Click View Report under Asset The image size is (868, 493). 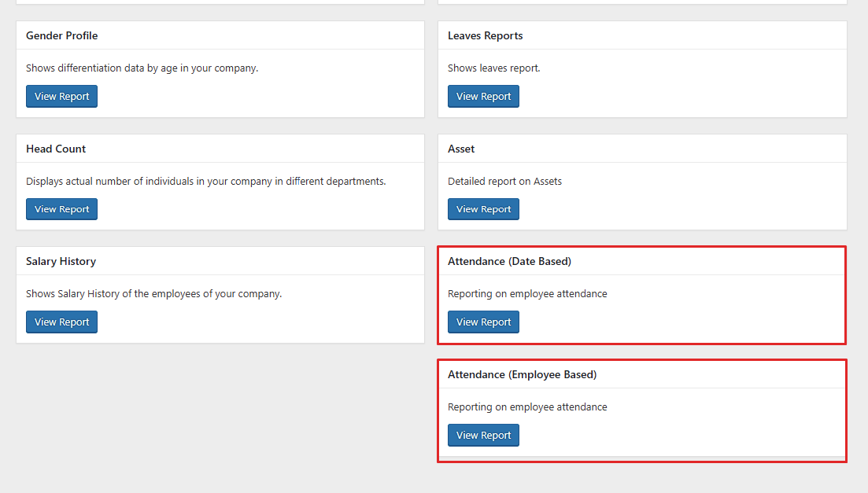tap(483, 208)
